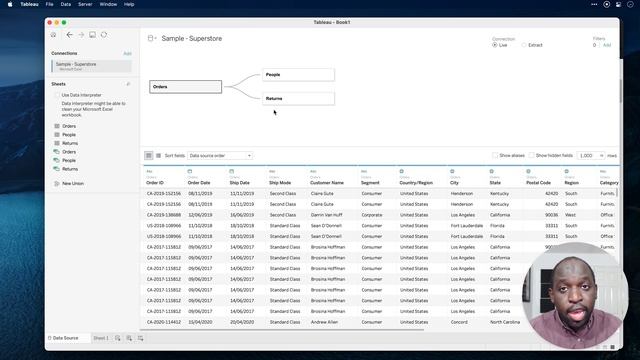The width and height of the screenshot is (640, 360).
Task: Click the refresh data source icon
Action: (104, 35)
